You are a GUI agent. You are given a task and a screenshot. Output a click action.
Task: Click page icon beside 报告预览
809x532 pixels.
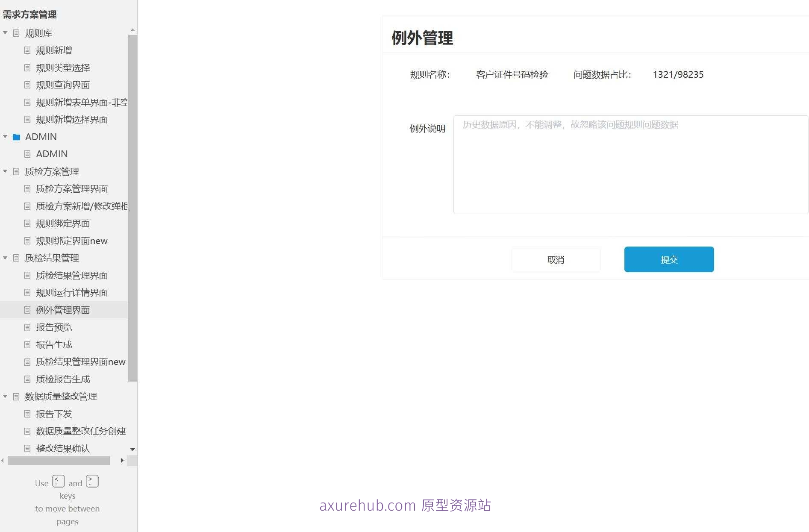27,327
